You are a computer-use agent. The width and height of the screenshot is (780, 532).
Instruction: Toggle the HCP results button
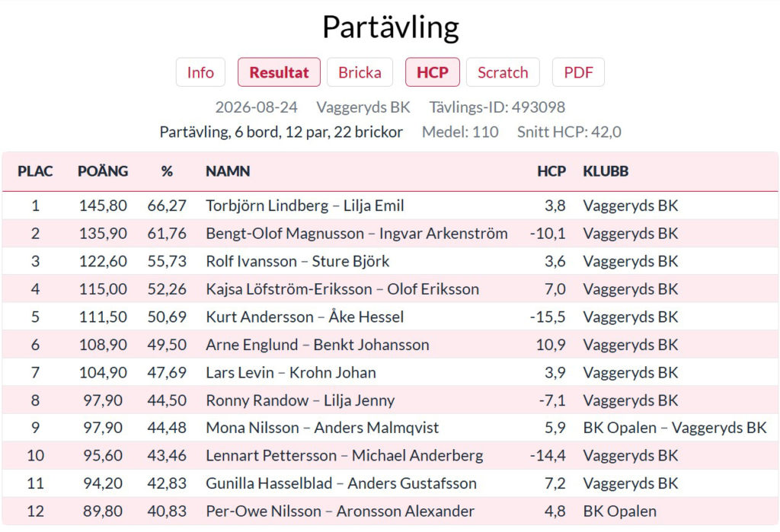(433, 72)
